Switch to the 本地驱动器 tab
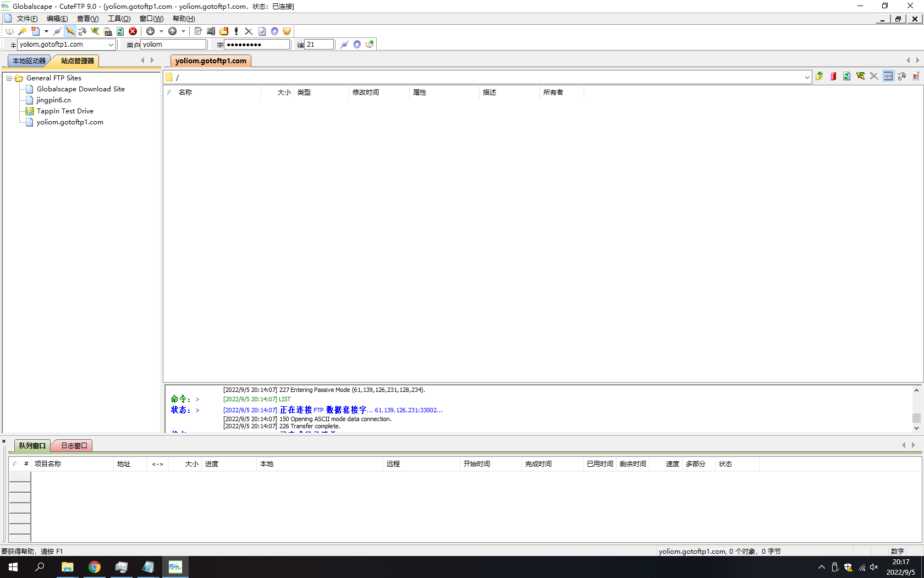Image resolution: width=924 pixels, height=578 pixels. click(x=29, y=61)
